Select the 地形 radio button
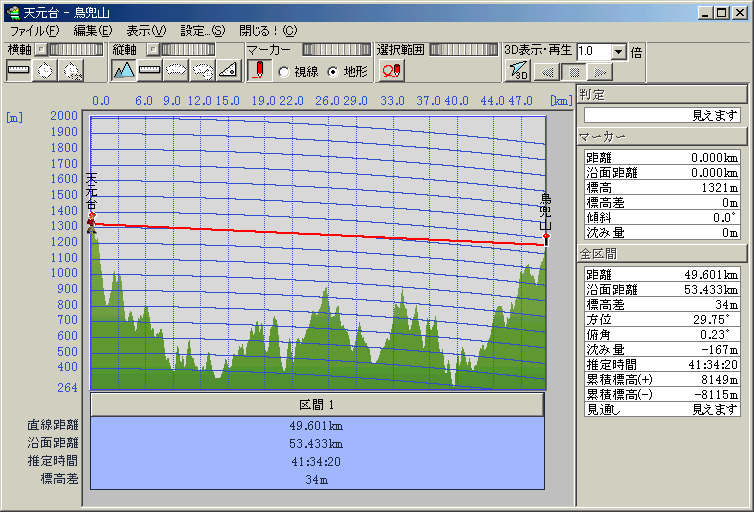The width and height of the screenshot is (754, 512). tap(333, 72)
